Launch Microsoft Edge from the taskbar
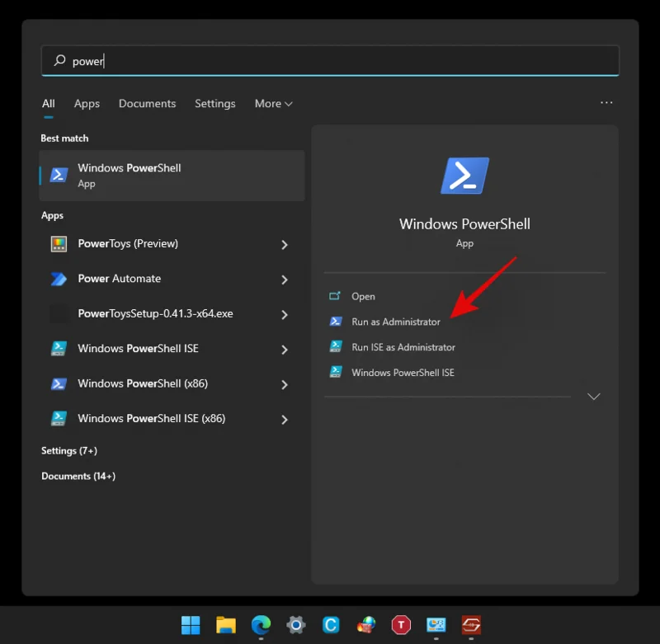 [x=261, y=625]
